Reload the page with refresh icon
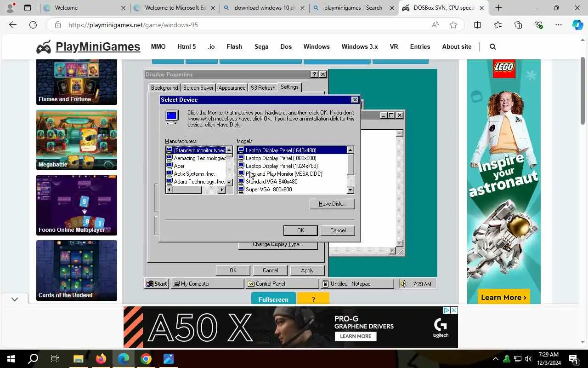Screen dimensions: 588x368 point(33,25)
